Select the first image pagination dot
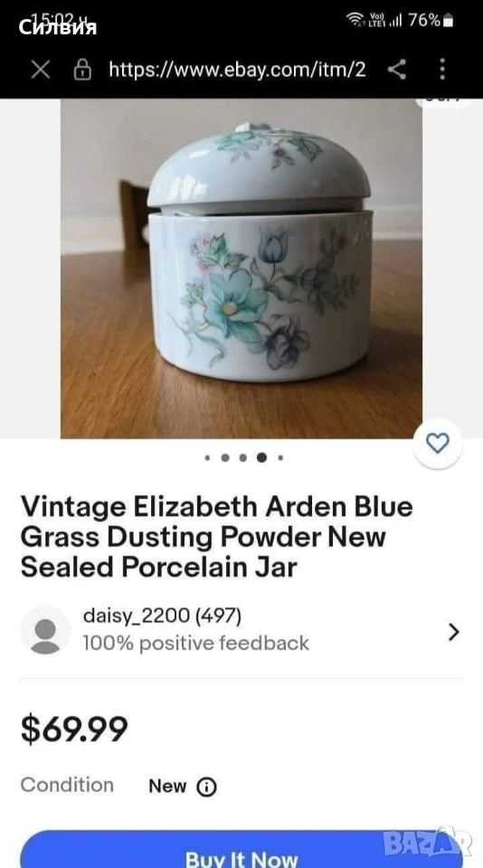This screenshot has height=868, width=483. coord(207,458)
